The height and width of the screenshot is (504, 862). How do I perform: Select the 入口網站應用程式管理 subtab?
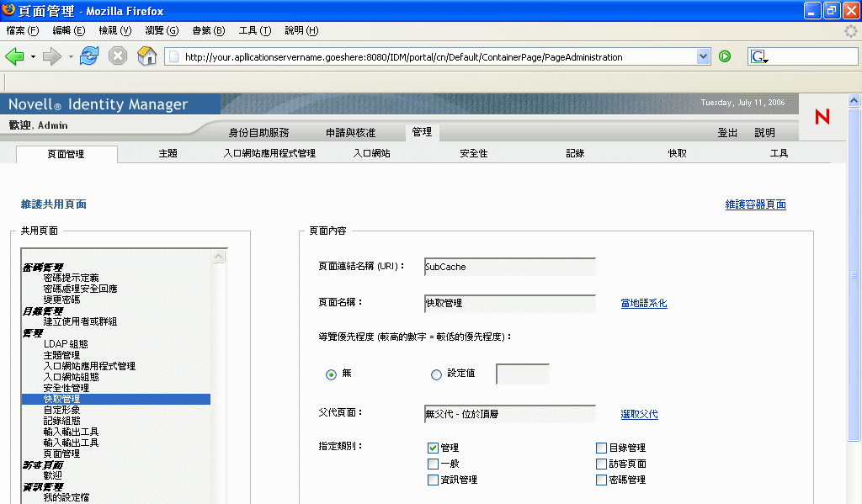pyautogui.click(x=269, y=153)
